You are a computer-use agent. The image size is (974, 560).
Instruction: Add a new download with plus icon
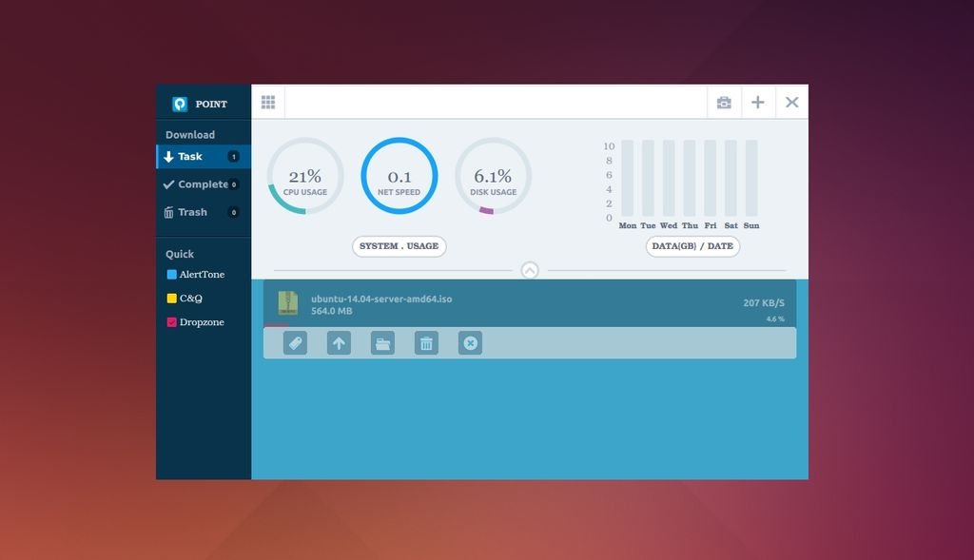coord(757,103)
